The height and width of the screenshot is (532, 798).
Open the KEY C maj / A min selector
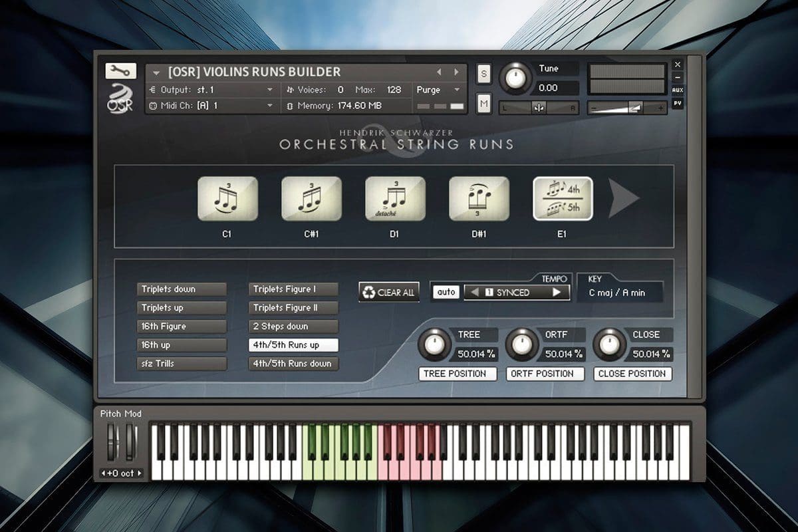click(x=620, y=292)
